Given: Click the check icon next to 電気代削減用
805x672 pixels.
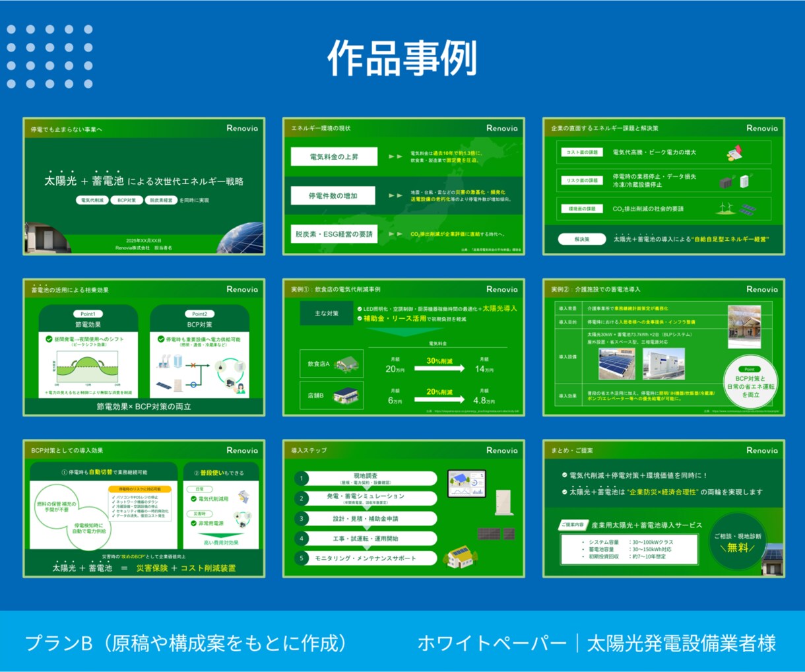Looking at the screenshot, I should tap(193, 499).
